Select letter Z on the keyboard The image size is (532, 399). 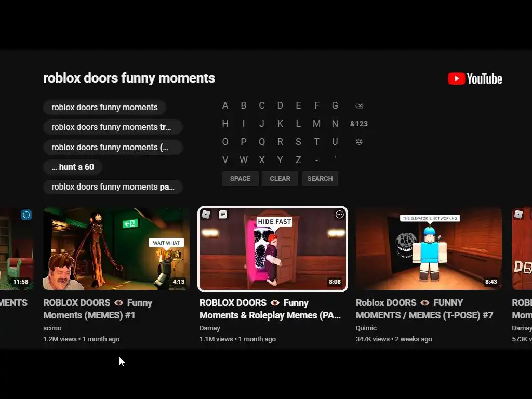coord(298,160)
